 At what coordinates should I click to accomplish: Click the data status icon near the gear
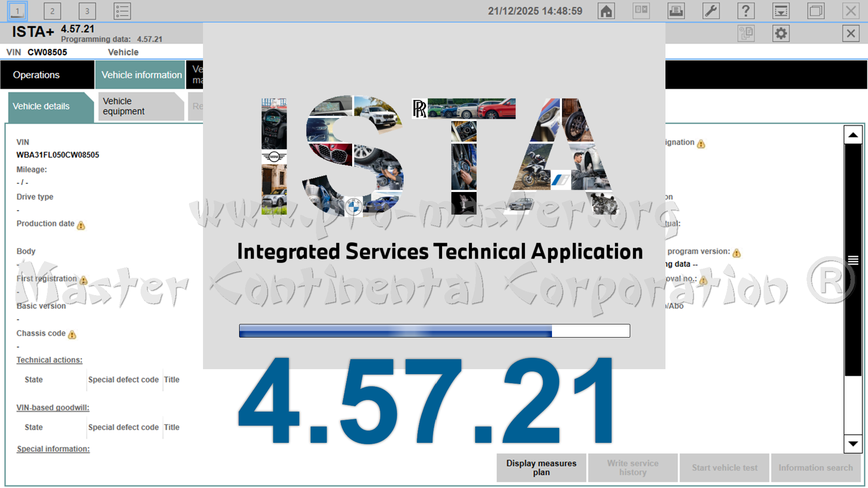(x=746, y=33)
